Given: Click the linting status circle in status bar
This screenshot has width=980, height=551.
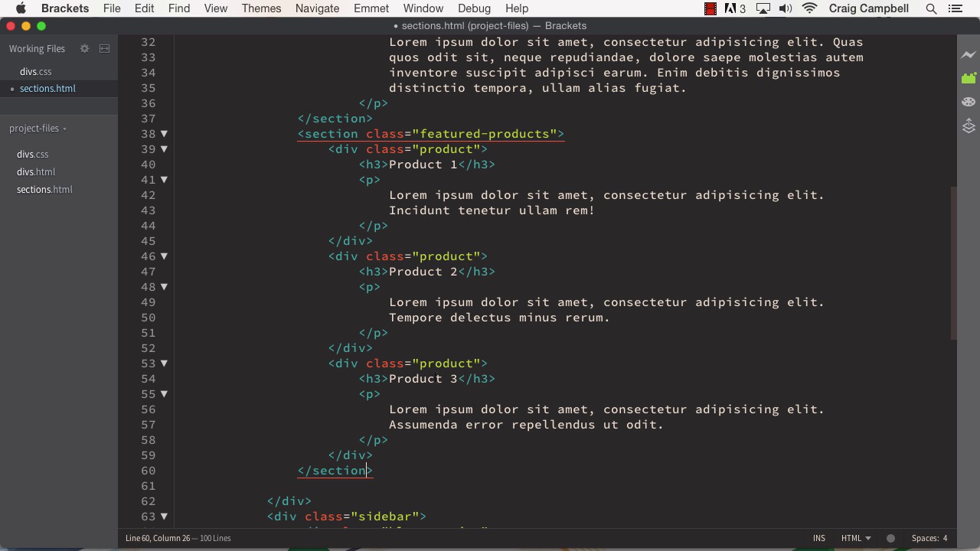Looking at the screenshot, I should [890, 538].
